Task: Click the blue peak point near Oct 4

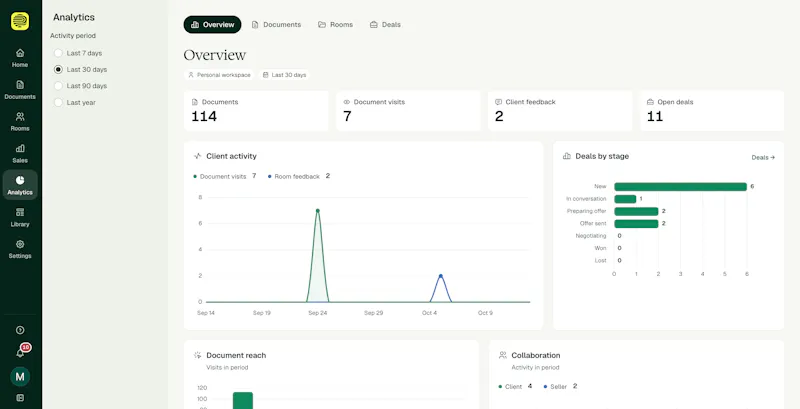Action: pyautogui.click(x=440, y=276)
